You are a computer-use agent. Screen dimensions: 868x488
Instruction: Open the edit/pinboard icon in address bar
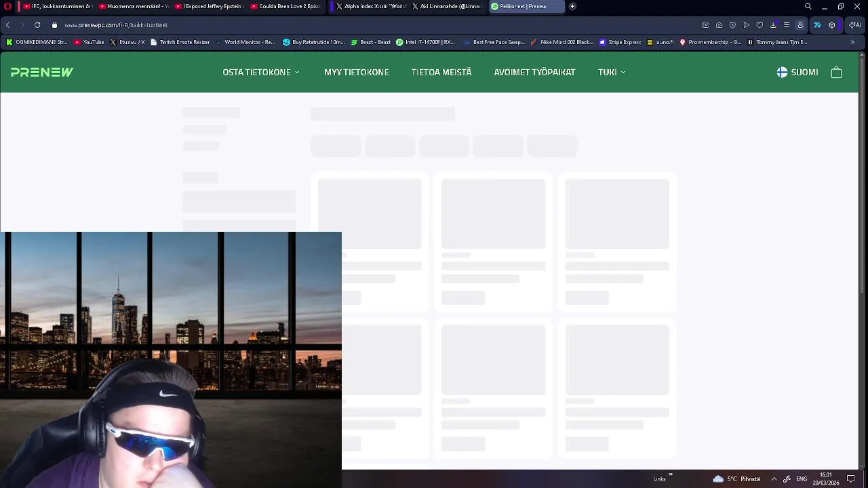tap(705, 25)
